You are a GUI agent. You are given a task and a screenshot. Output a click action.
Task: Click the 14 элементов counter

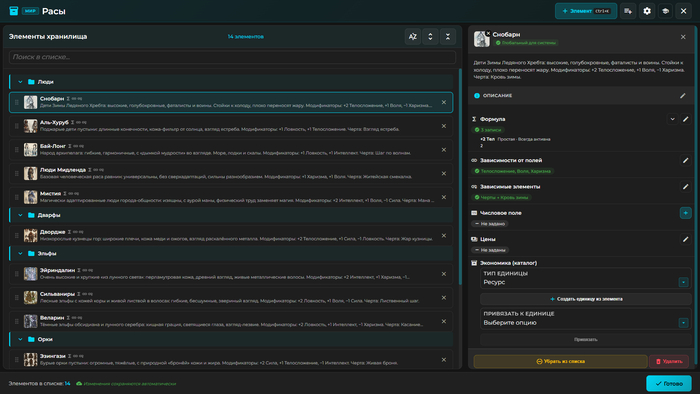[246, 37]
